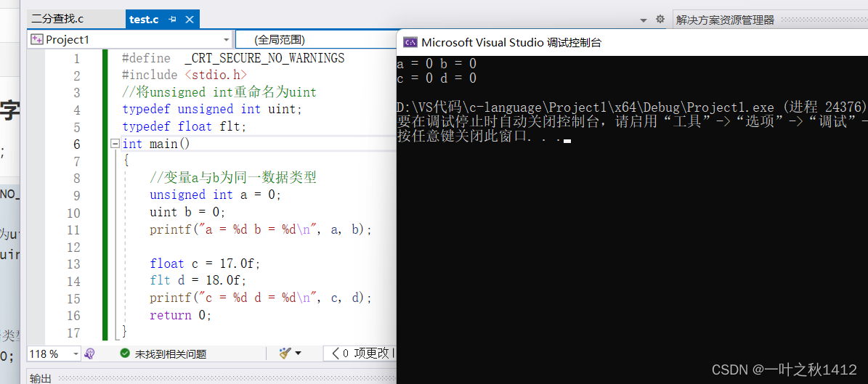Click the 'c = 0 d = 0' console output
This screenshot has height=384, width=868.
click(437, 78)
